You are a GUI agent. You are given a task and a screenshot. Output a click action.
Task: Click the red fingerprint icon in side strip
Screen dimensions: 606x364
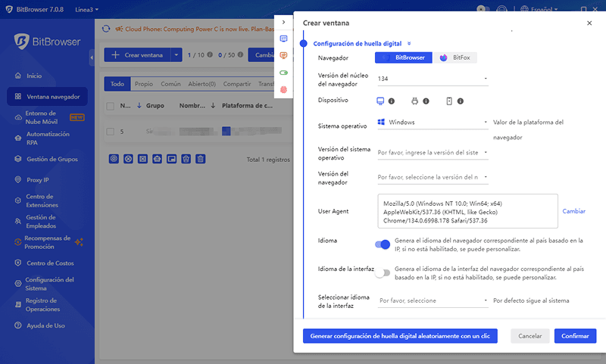(x=284, y=89)
